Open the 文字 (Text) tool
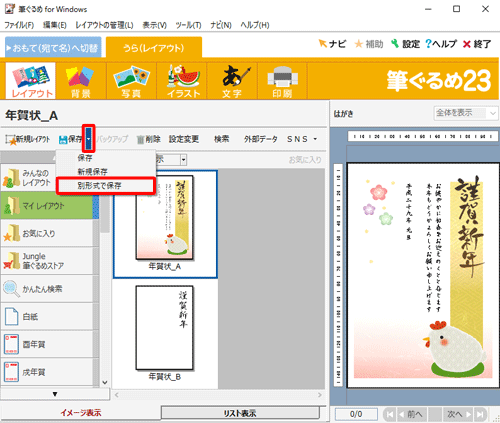The width and height of the screenshot is (500, 423). [232, 81]
